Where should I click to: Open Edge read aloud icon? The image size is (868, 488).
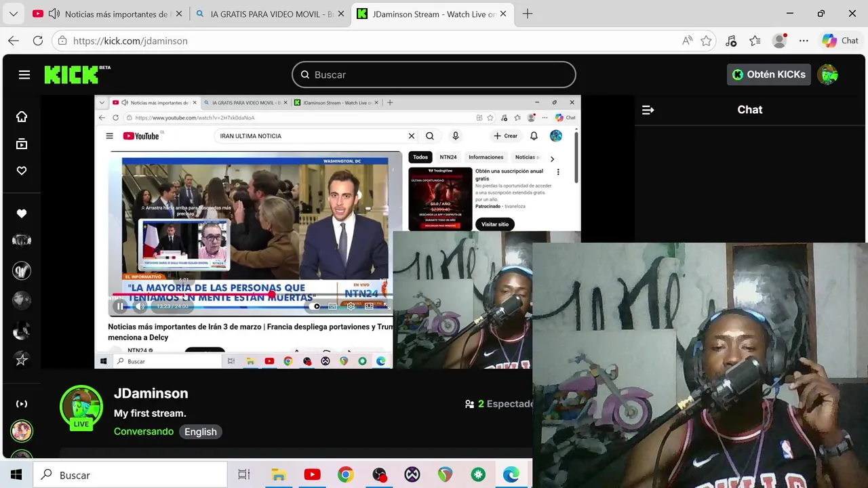click(x=687, y=41)
